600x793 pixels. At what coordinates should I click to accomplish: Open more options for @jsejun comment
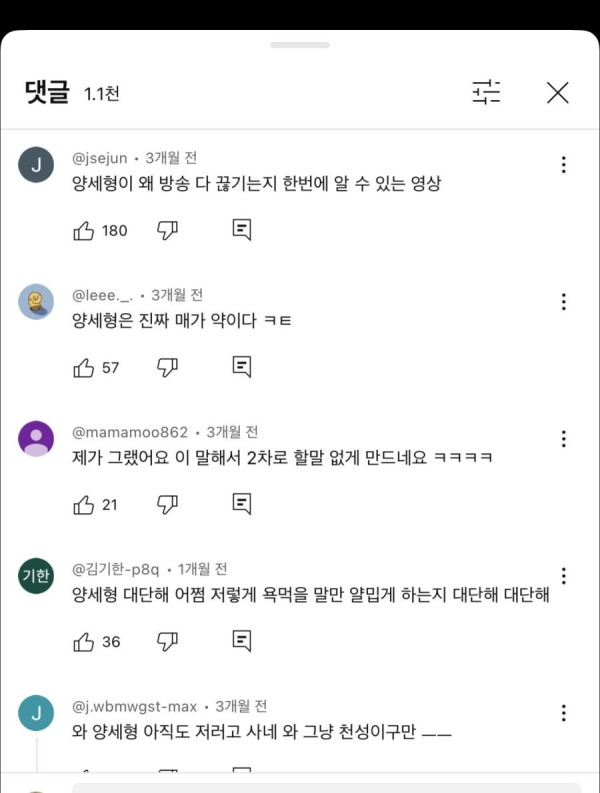(x=564, y=165)
